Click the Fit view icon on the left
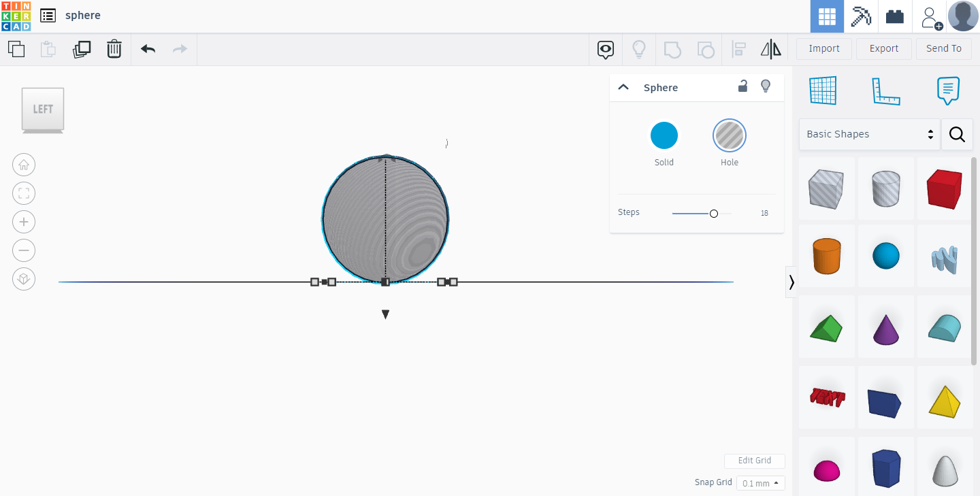Screen dimensions: 980x496 [x=24, y=193]
